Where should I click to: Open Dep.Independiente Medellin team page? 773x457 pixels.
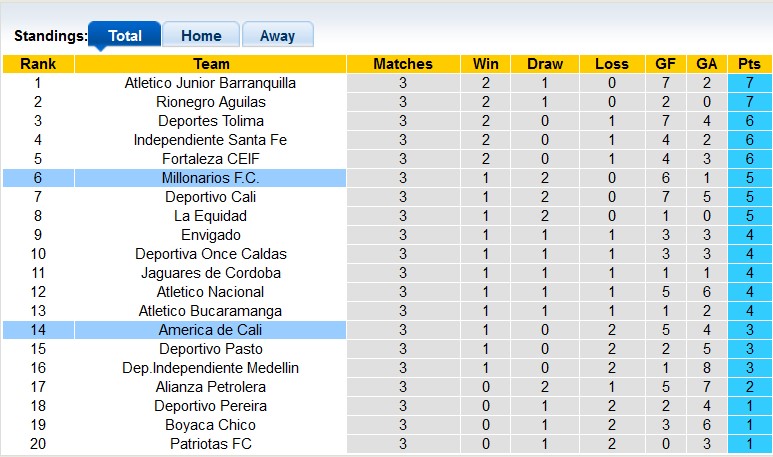[210, 368]
